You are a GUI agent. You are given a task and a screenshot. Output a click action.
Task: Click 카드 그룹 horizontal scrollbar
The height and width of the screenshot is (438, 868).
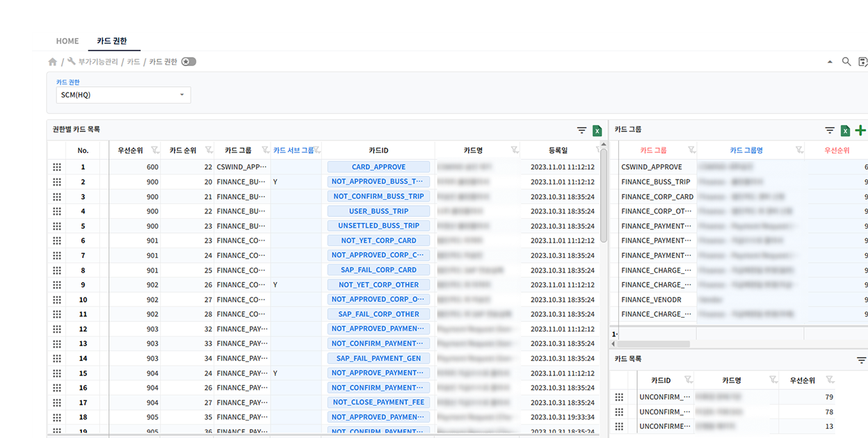coord(654,344)
